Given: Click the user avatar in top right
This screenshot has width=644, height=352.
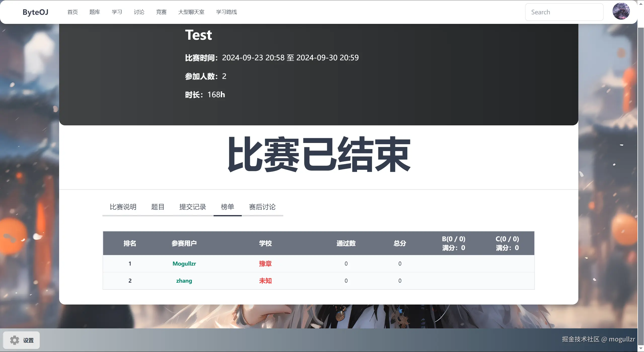Looking at the screenshot, I should 621,11.
